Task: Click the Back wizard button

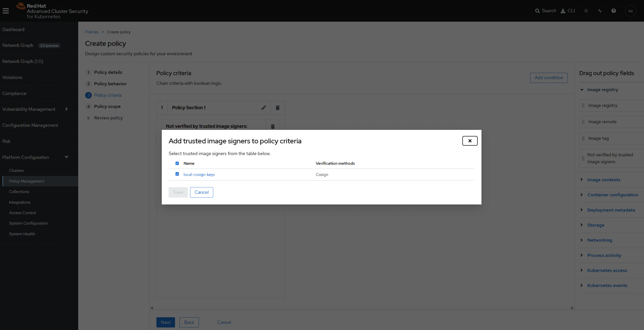Action: tap(189, 322)
